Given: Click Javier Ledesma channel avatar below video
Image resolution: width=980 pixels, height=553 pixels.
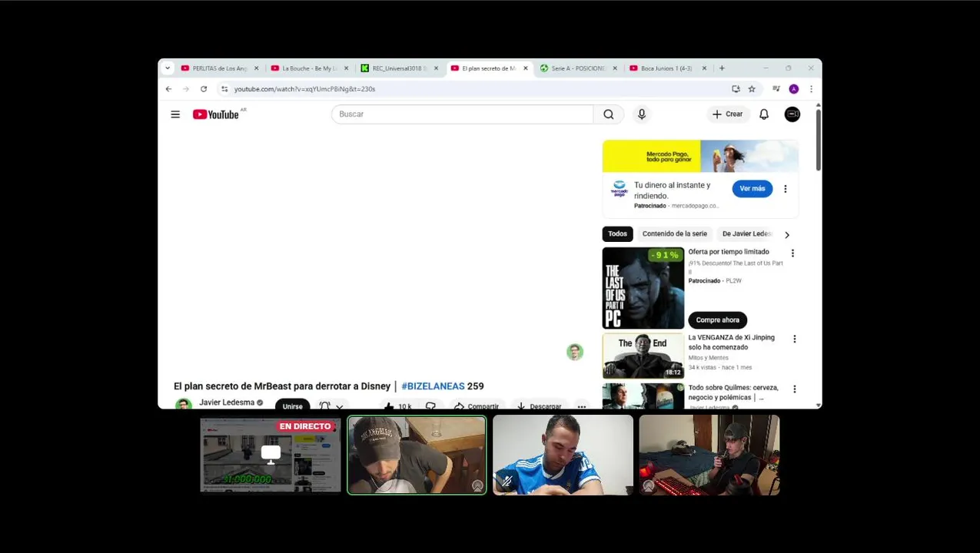Looking at the screenshot, I should click(x=183, y=404).
